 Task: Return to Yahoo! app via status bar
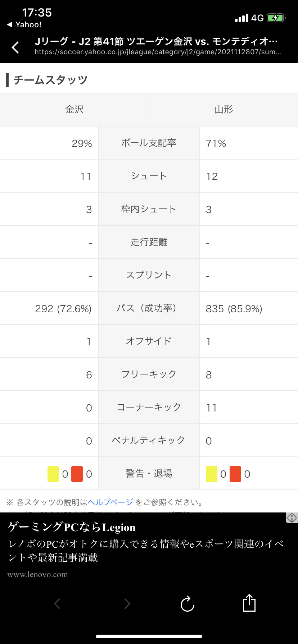click(x=24, y=25)
